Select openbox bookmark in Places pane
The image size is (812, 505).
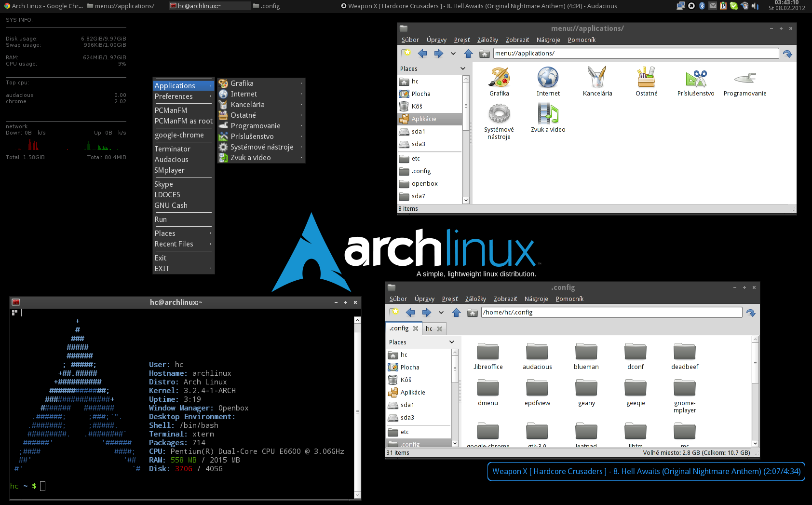pos(430,184)
